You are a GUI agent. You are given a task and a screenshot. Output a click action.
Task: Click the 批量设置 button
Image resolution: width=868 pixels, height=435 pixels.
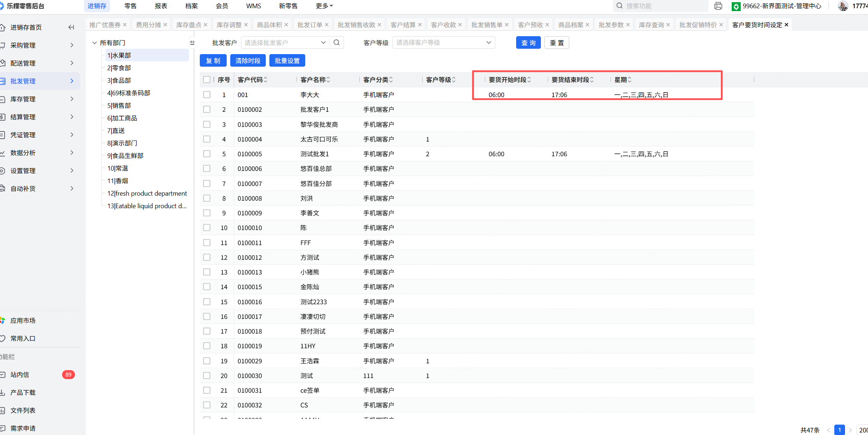pyautogui.click(x=287, y=61)
